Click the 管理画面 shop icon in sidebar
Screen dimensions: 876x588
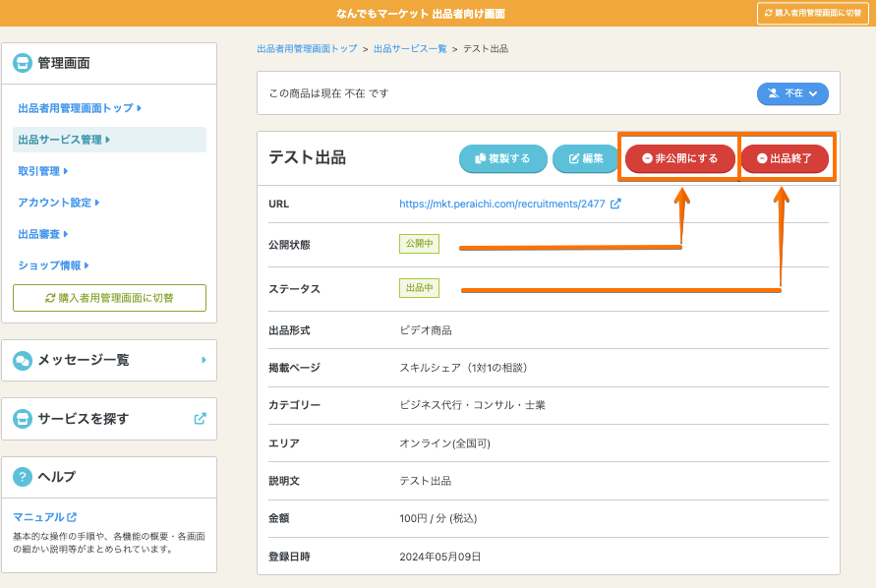pyautogui.click(x=23, y=63)
